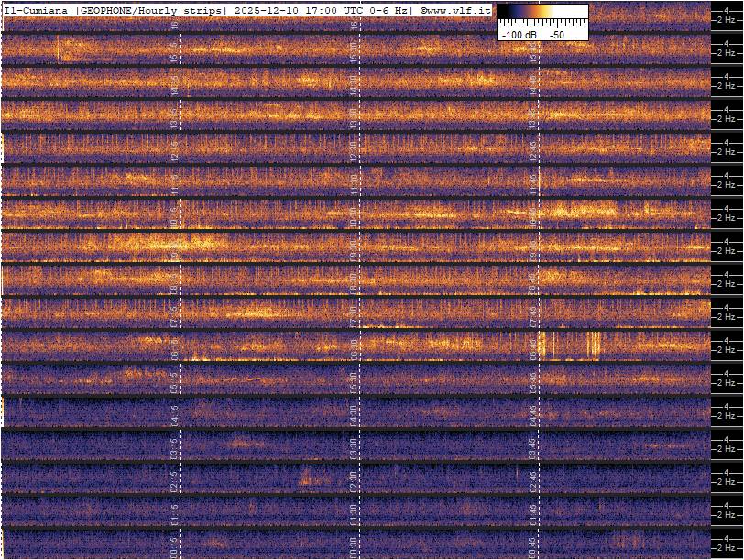
Task: Click the 00:30 time marker
Action: 355,545
